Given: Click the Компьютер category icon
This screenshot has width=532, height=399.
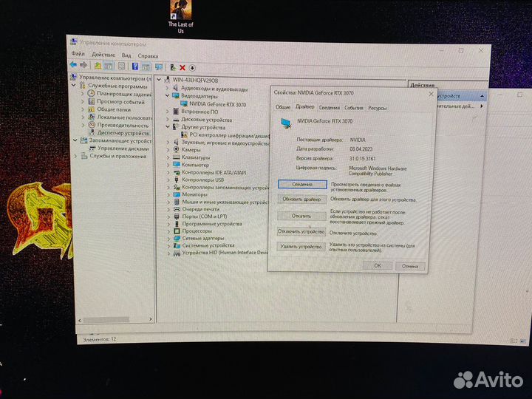Looking at the screenshot, I should (176, 165).
